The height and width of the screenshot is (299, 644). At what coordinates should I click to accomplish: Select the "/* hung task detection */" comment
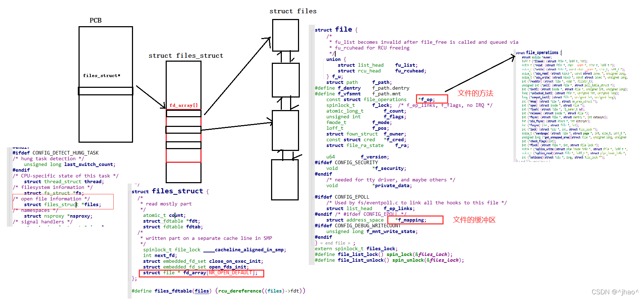[48, 158]
